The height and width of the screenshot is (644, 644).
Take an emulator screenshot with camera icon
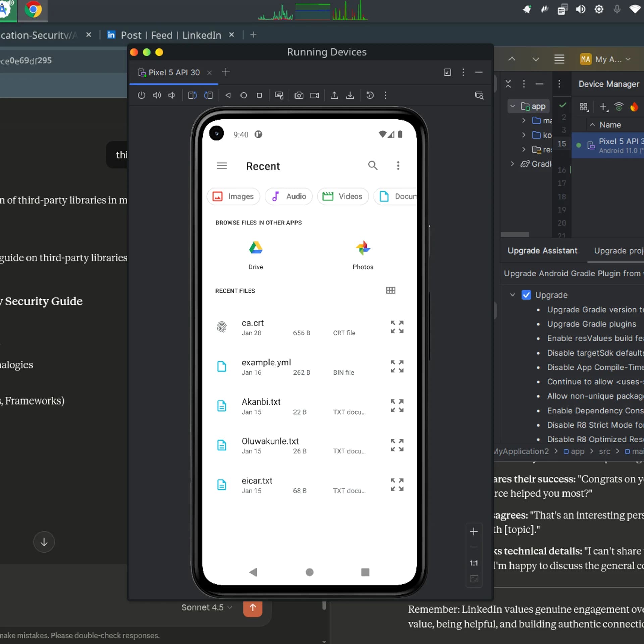coord(299,95)
